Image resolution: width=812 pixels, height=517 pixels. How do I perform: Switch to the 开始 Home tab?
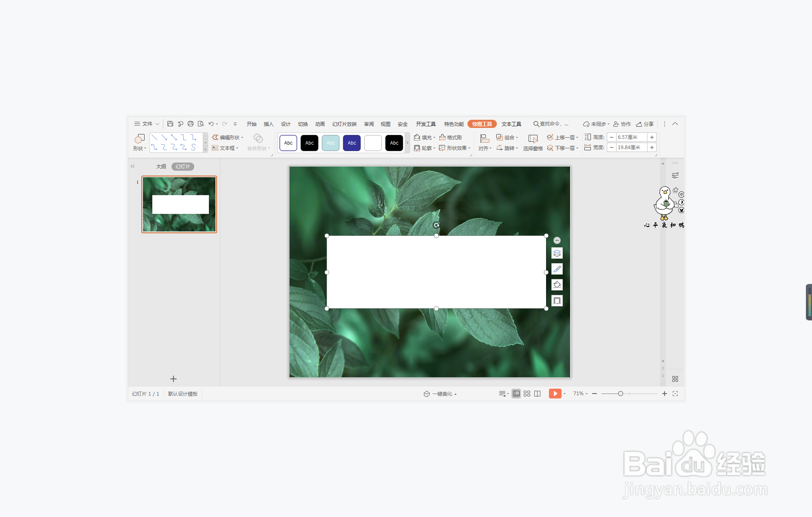point(251,124)
